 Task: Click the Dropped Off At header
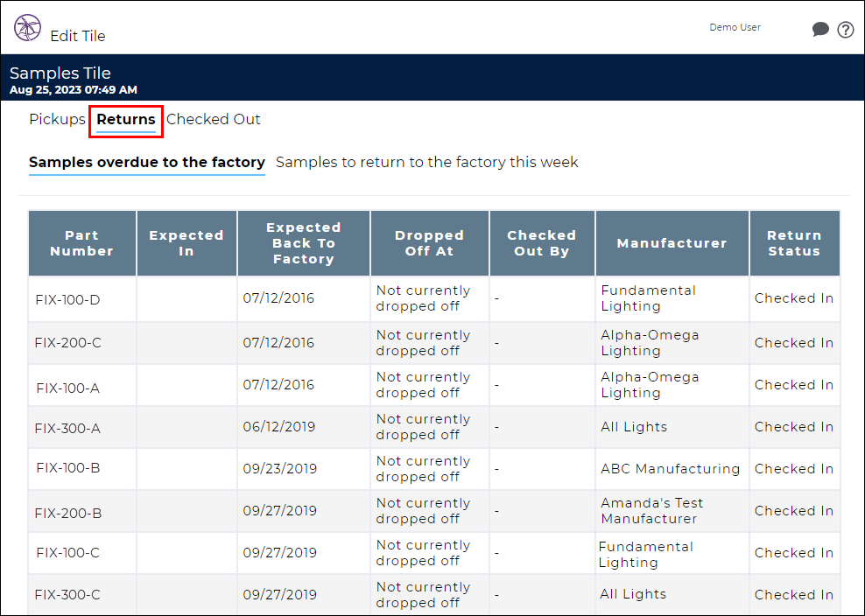(429, 243)
